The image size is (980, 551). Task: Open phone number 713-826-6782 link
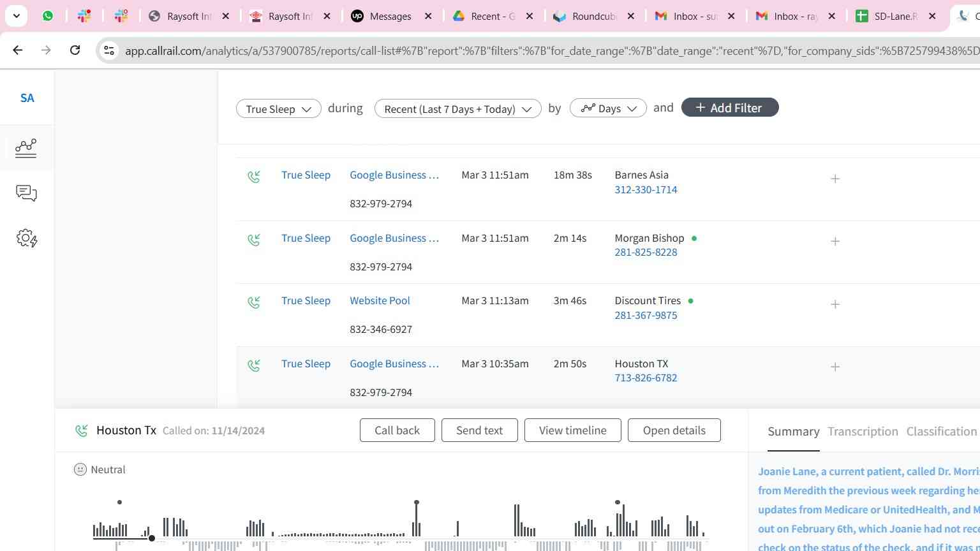(x=646, y=378)
